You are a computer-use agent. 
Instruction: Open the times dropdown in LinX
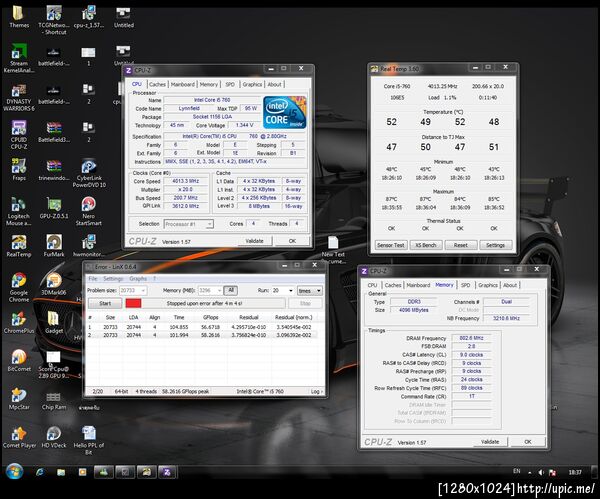coord(310,291)
